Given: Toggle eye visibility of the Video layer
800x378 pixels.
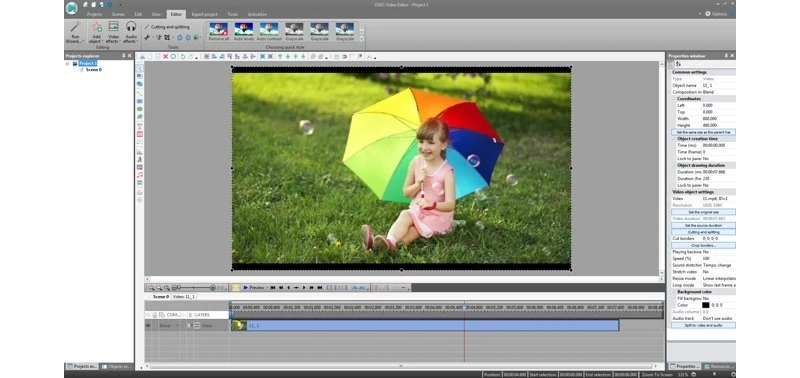Looking at the screenshot, I should click(148, 325).
